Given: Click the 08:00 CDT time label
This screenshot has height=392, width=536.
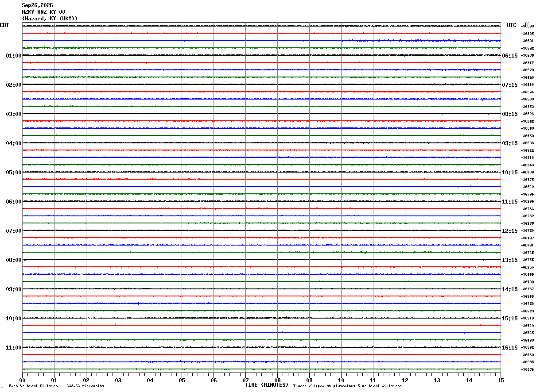Looking at the screenshot, I should (x=14, y=260).
